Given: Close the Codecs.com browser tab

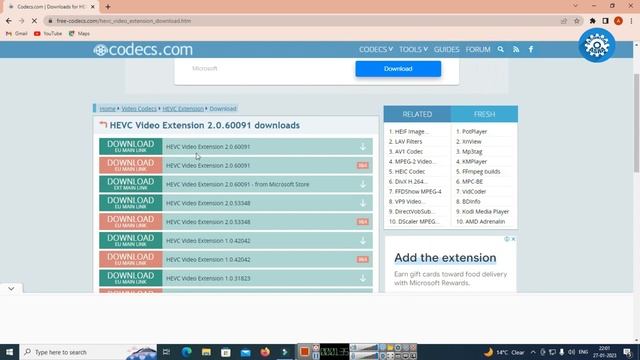Looking at the screenshot, I should coord(93,7).
